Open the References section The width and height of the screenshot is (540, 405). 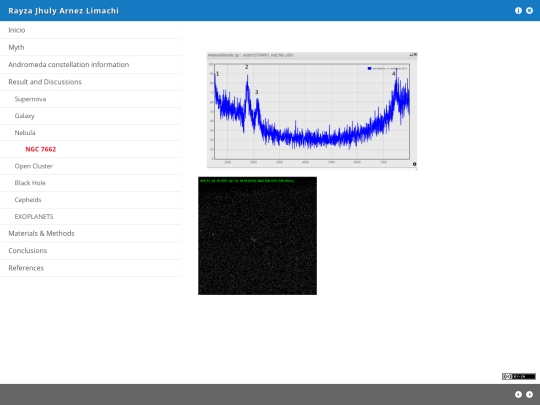pos(91,268)
